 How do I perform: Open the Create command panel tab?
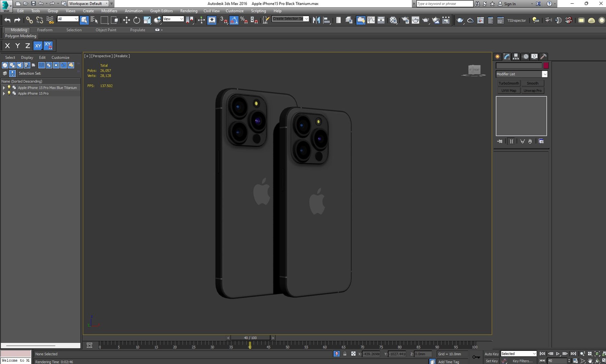tap(497, 57)
